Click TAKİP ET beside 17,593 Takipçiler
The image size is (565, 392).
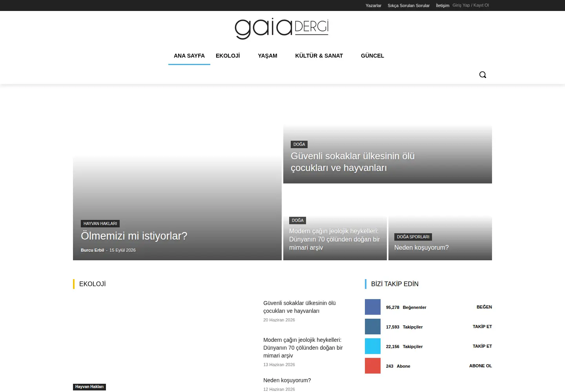coord(482,327)
